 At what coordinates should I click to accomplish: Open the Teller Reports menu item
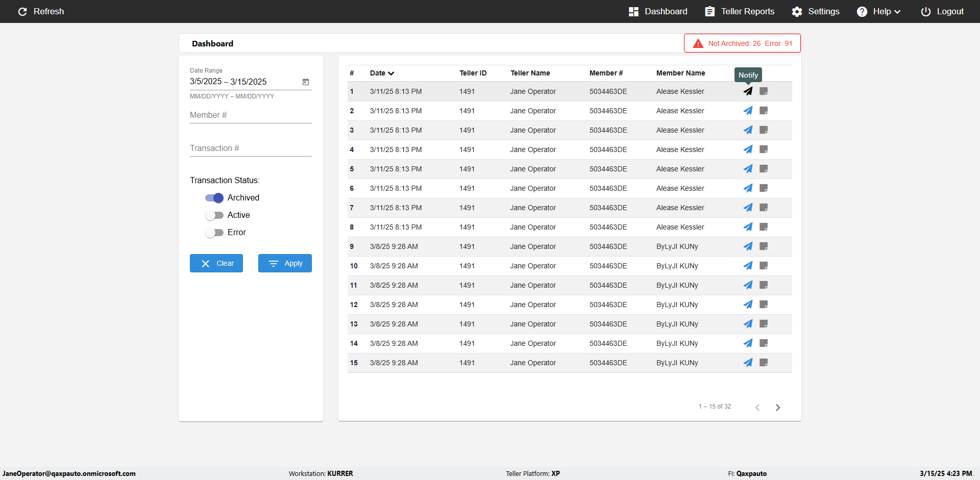click(x=740, y=11)
